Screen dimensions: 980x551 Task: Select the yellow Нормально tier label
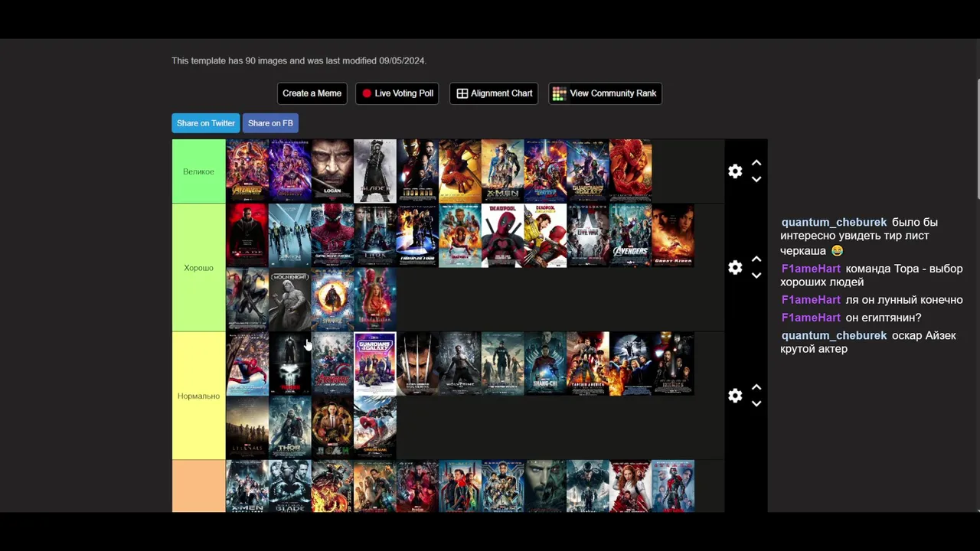click(199, 396)
